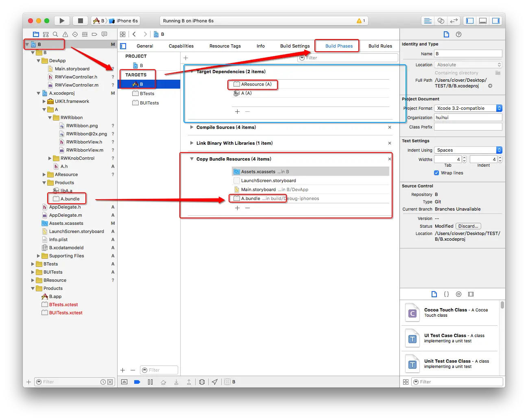Remove item from Copy Bundle Resources
Screen dimensions: 528x420
(247, 208)
